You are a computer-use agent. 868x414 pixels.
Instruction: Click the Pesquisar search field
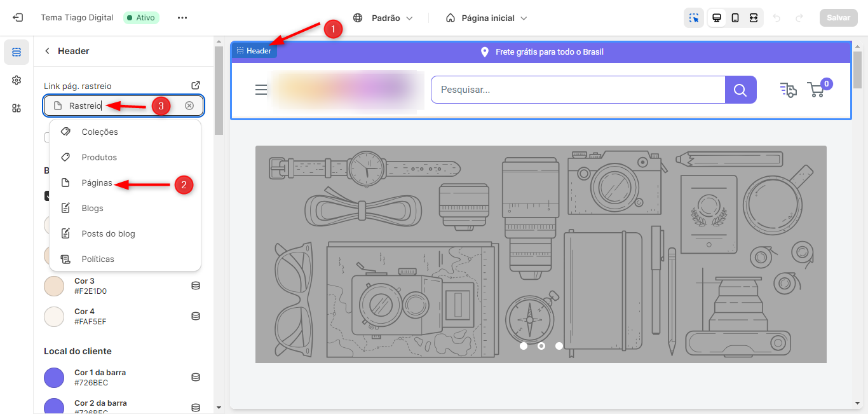(x=578, y=90)
